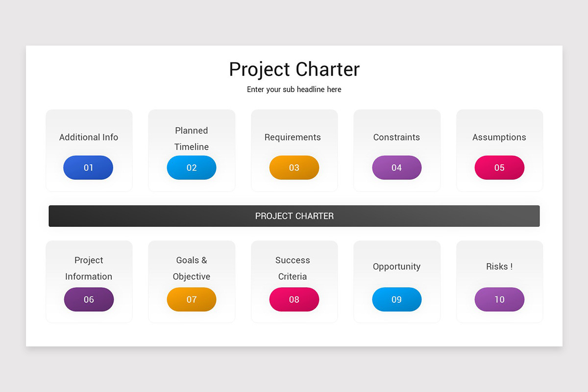Select the purple 04 pill
Screen dimensions: 588x392
coord(397,168)
